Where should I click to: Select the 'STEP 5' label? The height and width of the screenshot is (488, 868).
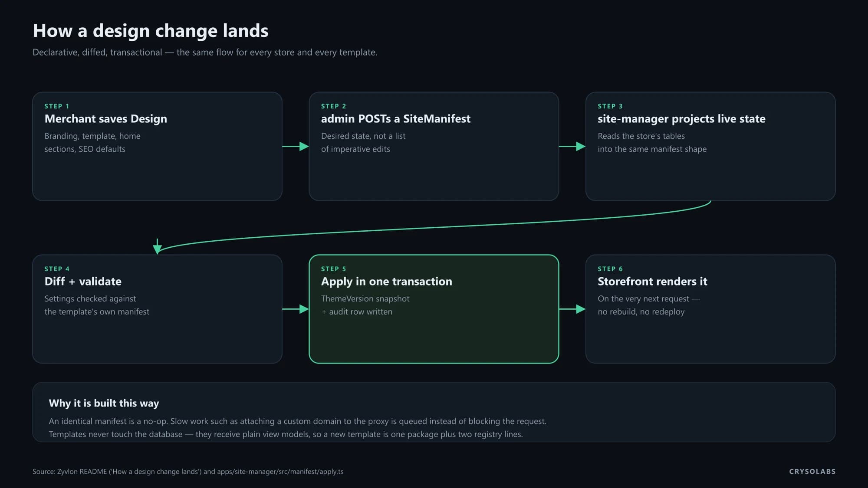pyautogui.click(x=333, y=269)
